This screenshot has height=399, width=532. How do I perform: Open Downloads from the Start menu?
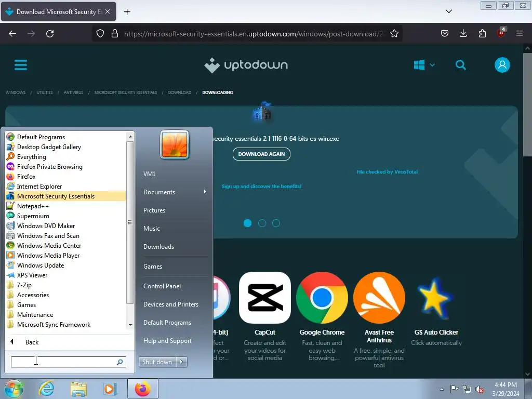click(158, 247)
